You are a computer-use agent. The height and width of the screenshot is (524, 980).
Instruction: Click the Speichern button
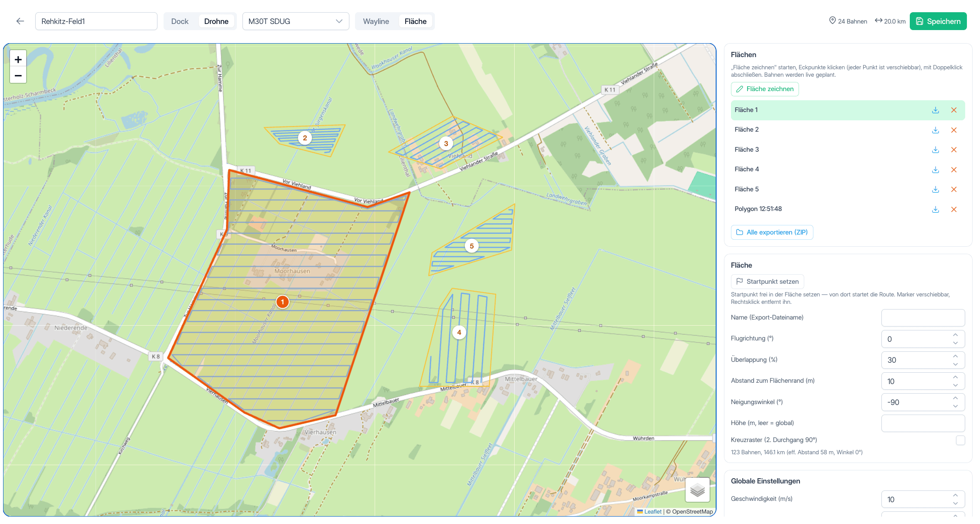coord(938,21)
